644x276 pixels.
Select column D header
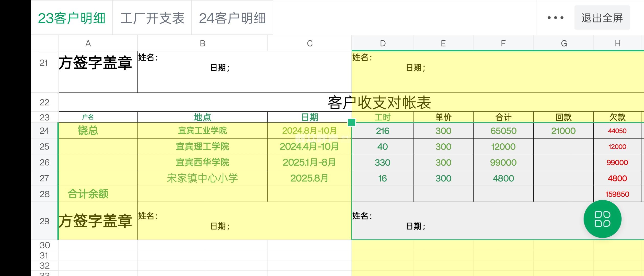[x=383, y=43]
